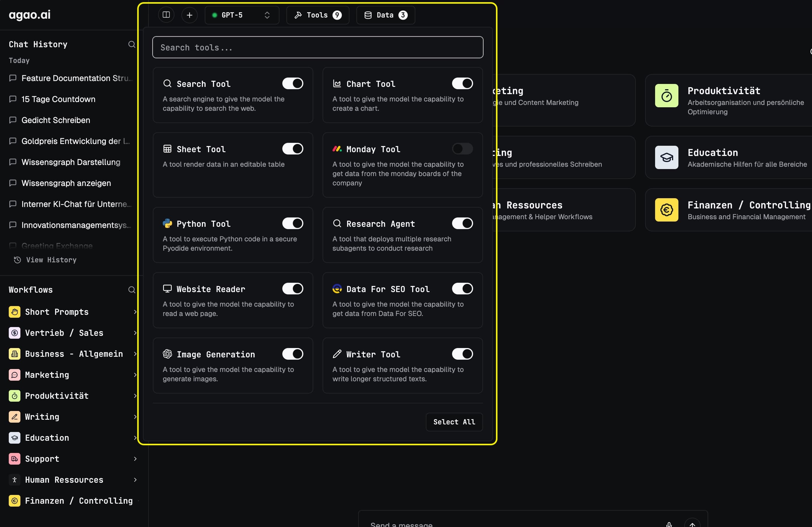Turn off the Sheet Tool switch
The width and height of the screenshot is (812, 527).
tap(292, 149)
